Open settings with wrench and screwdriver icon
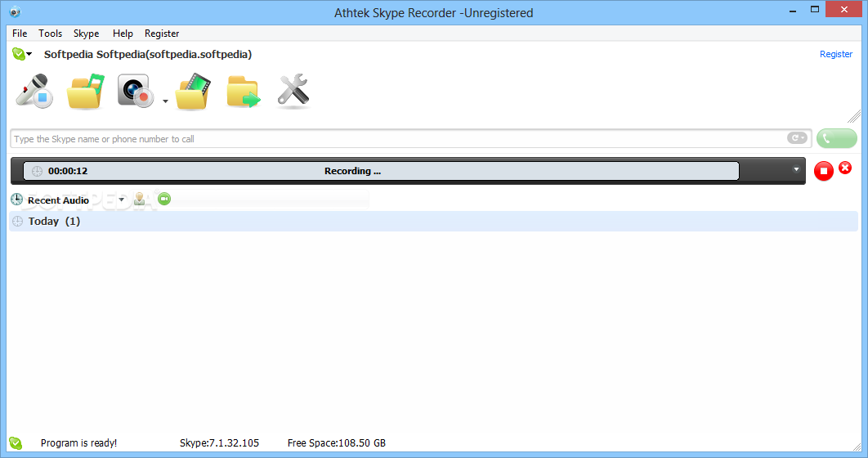868x458 pixels. [x=293, y=91]
